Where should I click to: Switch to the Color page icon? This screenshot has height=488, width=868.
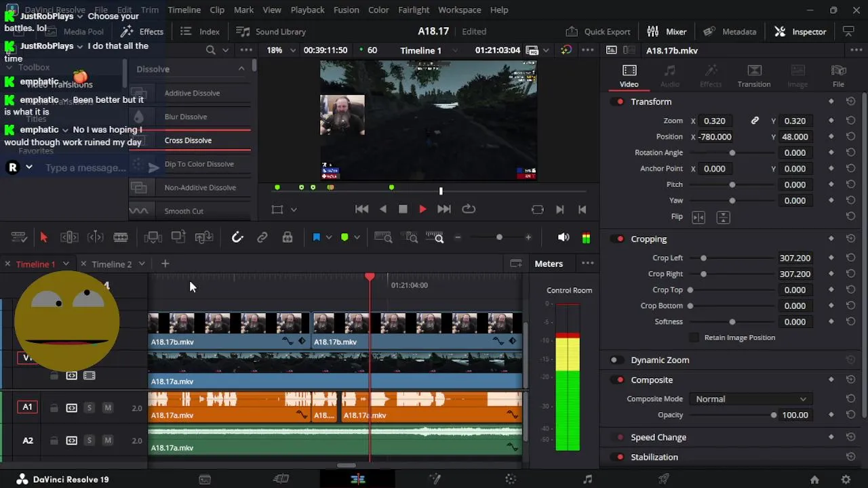tap(511, 479)
